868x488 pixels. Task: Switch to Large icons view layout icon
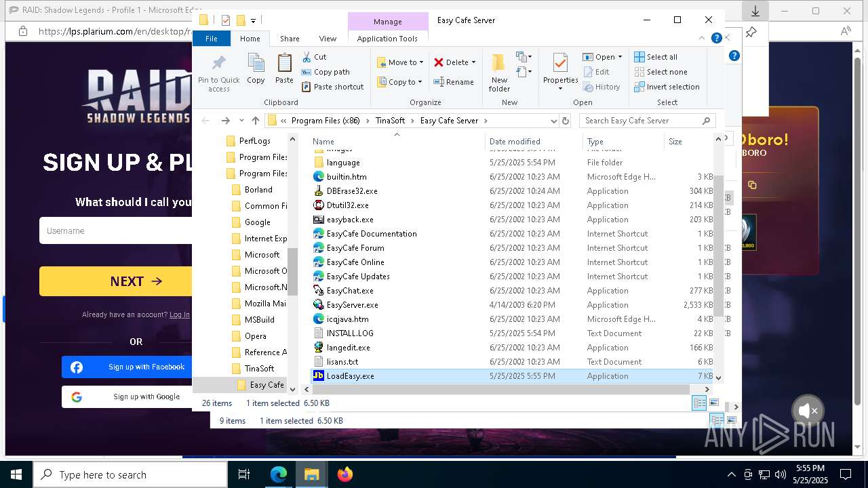pyautogui.click(x=713, y=403)
